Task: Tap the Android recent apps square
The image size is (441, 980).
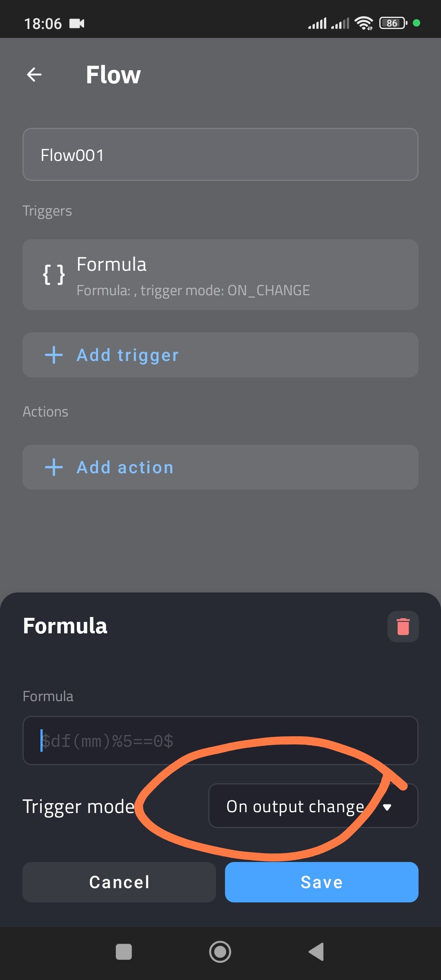Action: (124, 952)
